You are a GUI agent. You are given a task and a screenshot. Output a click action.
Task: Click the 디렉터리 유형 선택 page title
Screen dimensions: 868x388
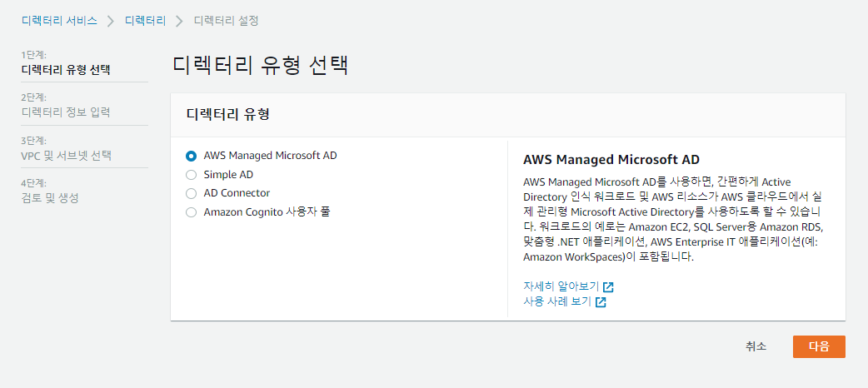coord(260,65)
